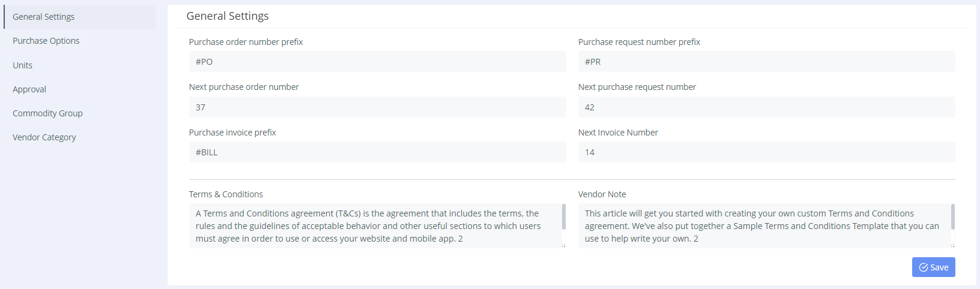The height and width of the screenshot is (289, 980).
Task: Click the Vendor Note resize handle
Action: point(953,246)
